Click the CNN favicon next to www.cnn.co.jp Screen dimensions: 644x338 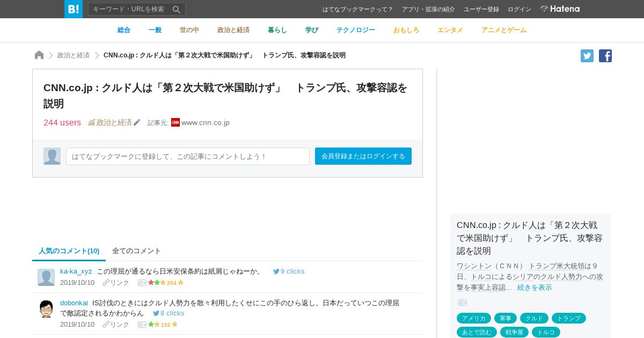coord(175,122)
